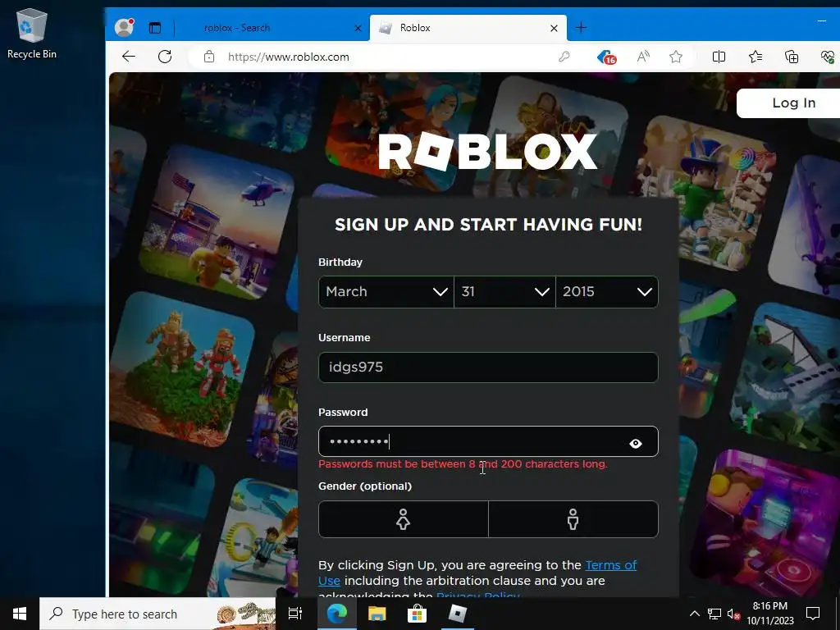
Task: Expand the birthday day dropdown 31
Action: point(504,292)
